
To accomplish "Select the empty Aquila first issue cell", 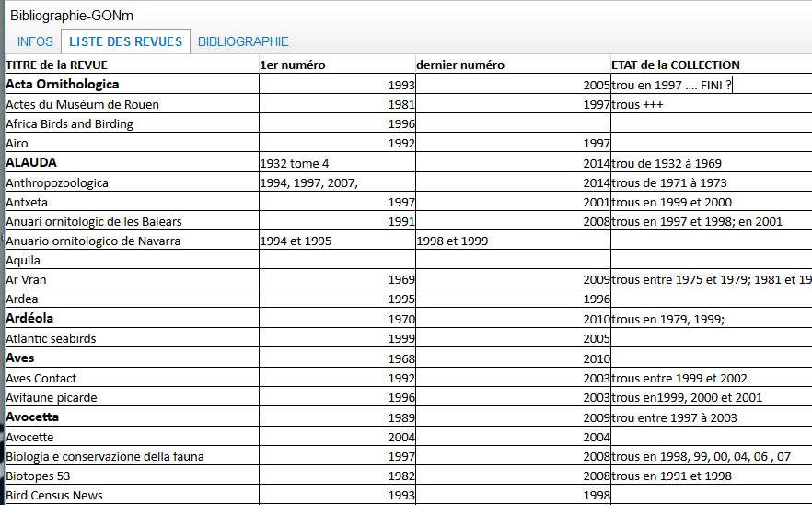I will tap(337, 261).
